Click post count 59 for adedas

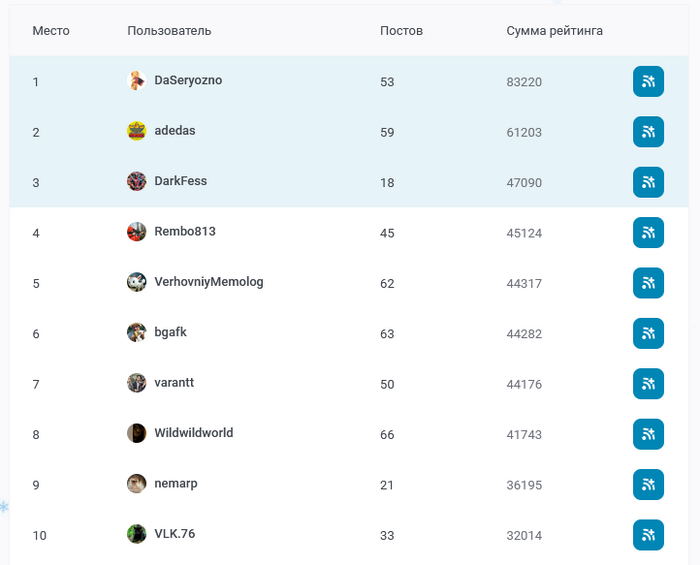click(387, 133)
